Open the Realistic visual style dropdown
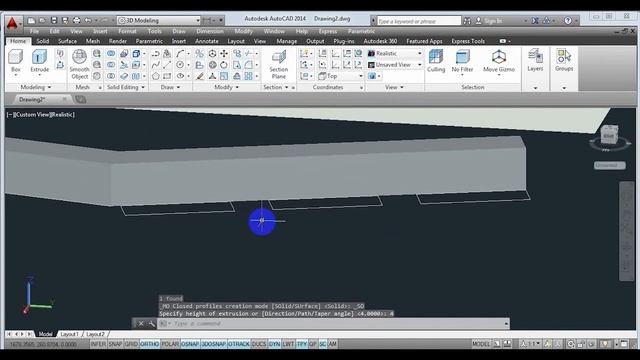 [x=395, y=53]
